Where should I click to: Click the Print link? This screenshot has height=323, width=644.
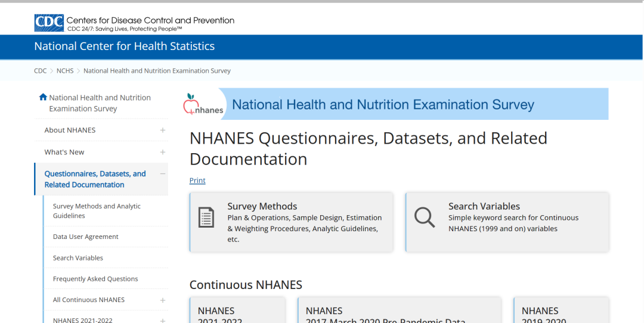coord(197,181)
